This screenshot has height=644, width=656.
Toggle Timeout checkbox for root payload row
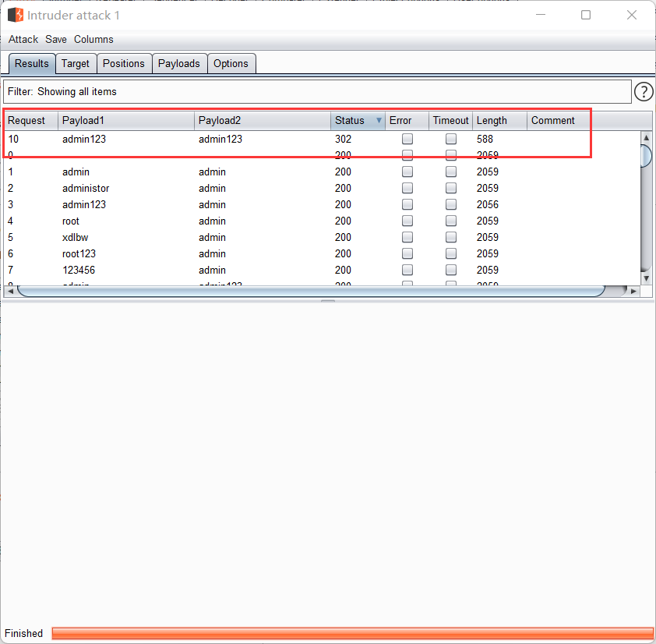coord(451,221)
